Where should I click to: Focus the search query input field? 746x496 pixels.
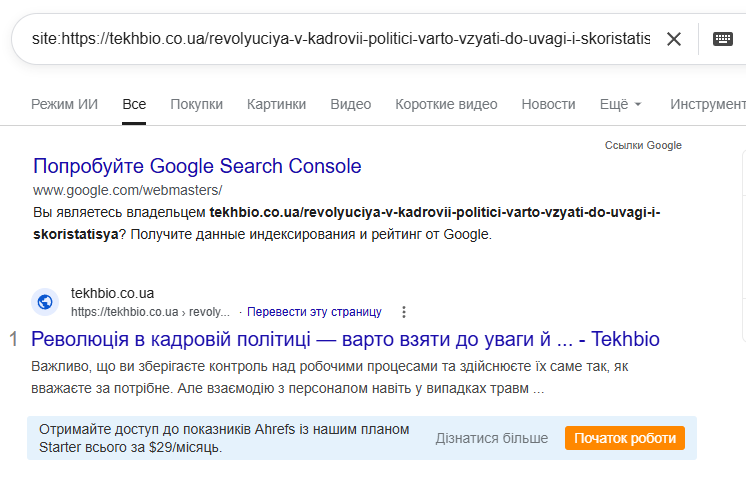pos(341,39)
